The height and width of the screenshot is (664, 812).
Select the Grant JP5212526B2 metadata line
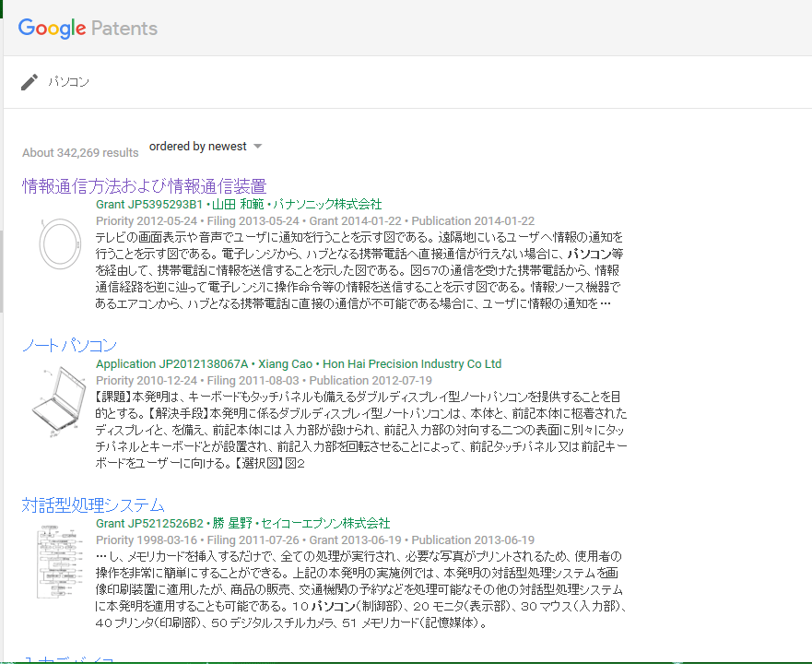243,524
